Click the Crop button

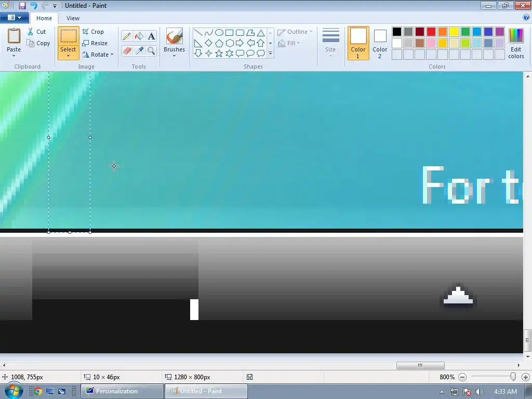click(93, 32)
